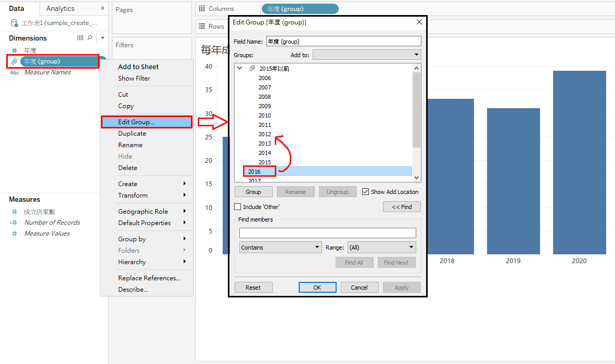Screen dimensions: 615x364
Task: Click inside the Field Name text box
Action: tap(343, 41)
